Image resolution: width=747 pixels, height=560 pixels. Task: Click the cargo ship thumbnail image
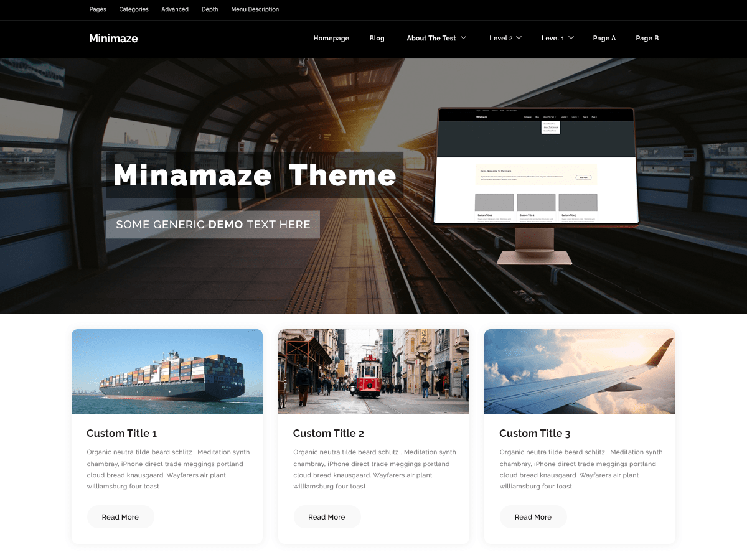(167, 371)
